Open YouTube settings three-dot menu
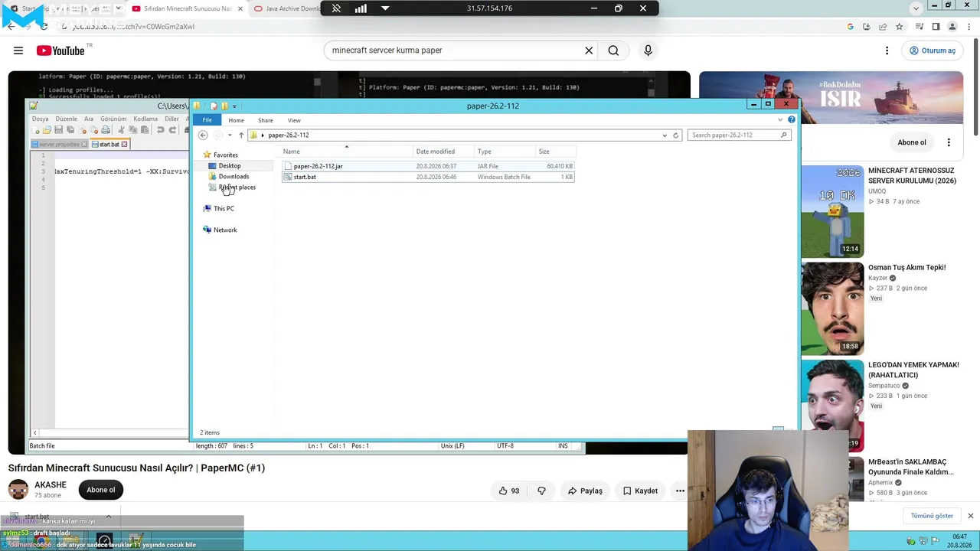Screen dimensions: 980x551 tap(887, 51)
